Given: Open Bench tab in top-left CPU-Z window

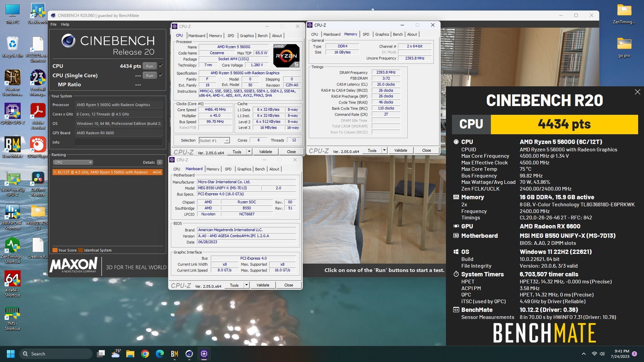Looking at the screenshot, I should (263, 36).
